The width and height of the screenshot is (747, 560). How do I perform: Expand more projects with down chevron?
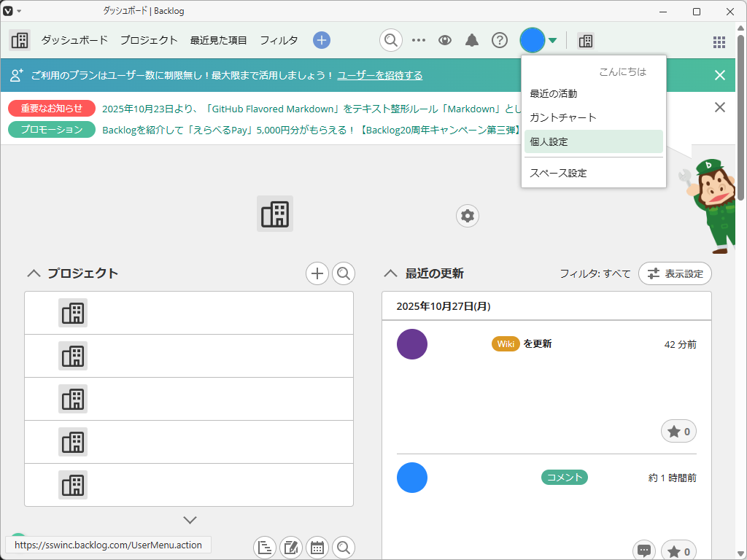pyautogui.click(x=190, y=520)
